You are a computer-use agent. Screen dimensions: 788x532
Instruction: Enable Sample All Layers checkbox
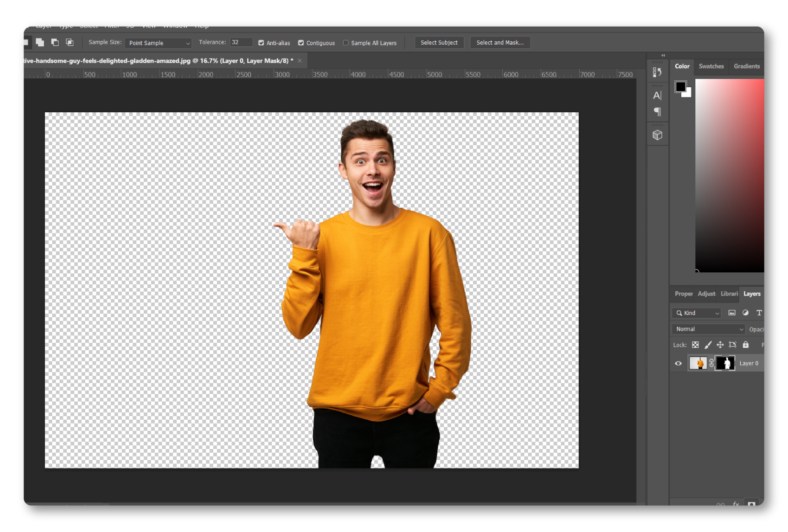[x=346, y=43]
